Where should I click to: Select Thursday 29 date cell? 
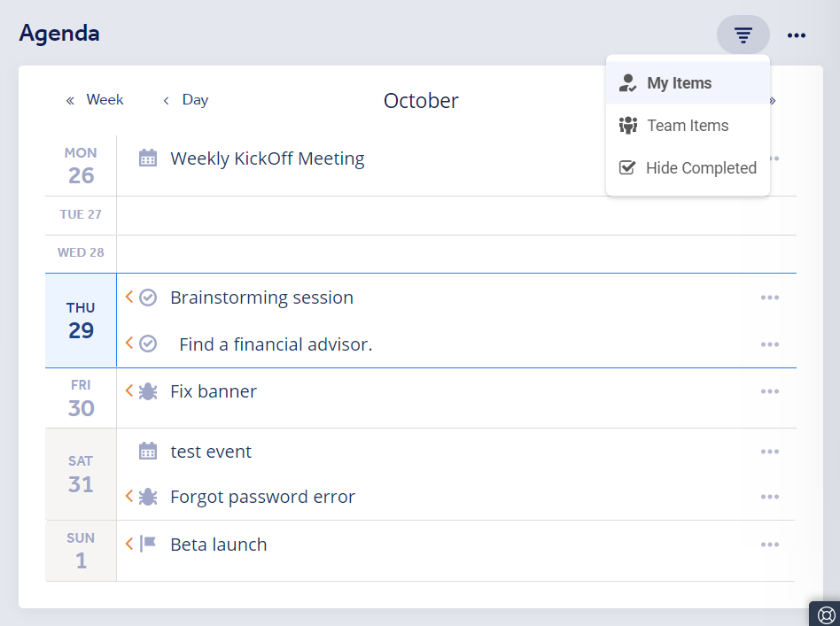(81, 321)
